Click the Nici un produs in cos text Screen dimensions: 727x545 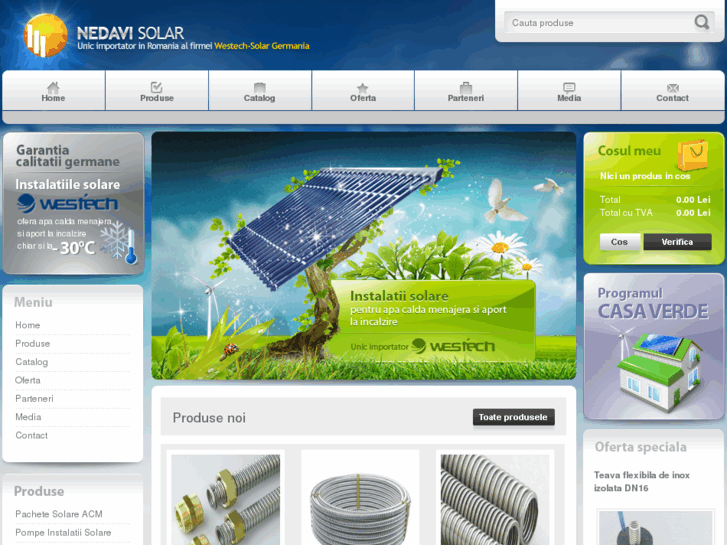click(x=645, y=176)
